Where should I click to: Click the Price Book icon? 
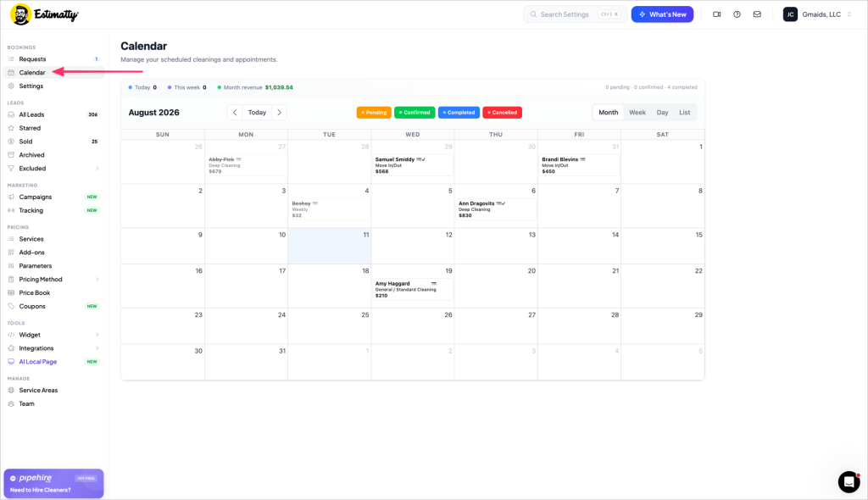11,293
